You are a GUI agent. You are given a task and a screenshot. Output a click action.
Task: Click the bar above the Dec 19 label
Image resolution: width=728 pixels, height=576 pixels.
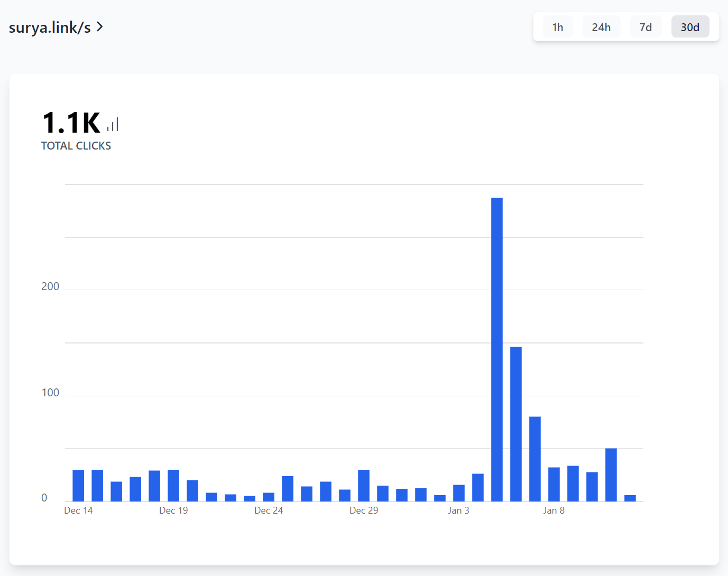173,485
